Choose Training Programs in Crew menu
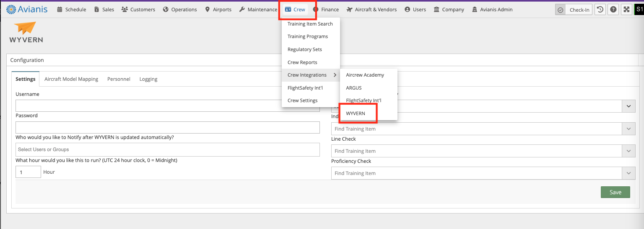The height and width of the screenshot is (229, 644). (308, 36)
